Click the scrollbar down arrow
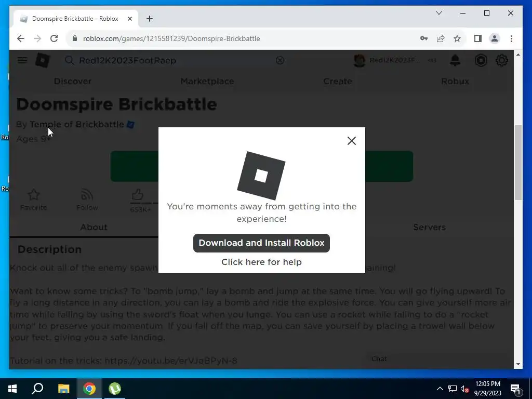Screen dimensions: 532x399 518,364
